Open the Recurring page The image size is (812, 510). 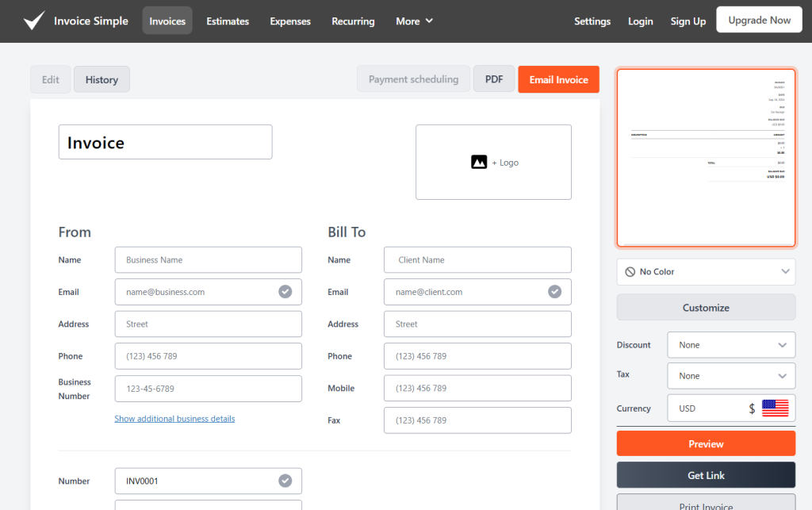pos(353,21)
